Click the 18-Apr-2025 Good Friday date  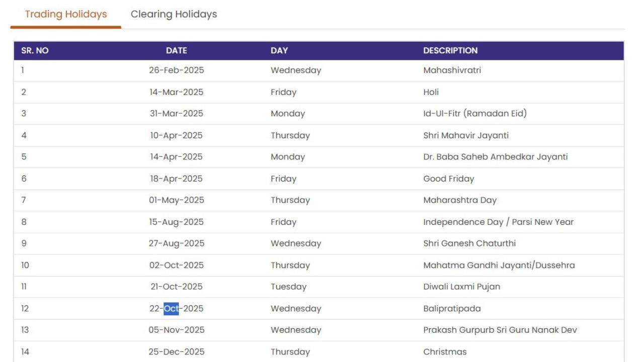tap(176, 178)
